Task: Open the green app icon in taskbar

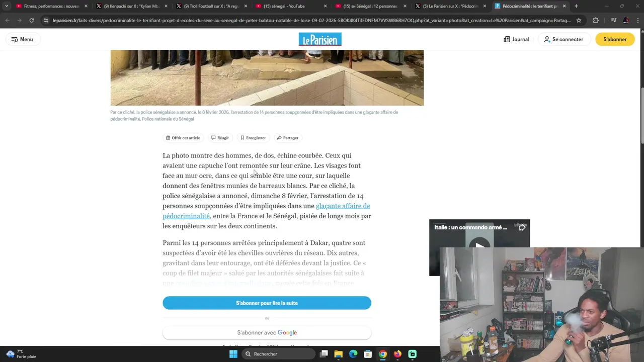Action: pyautogui.click(x=413, y=354)
